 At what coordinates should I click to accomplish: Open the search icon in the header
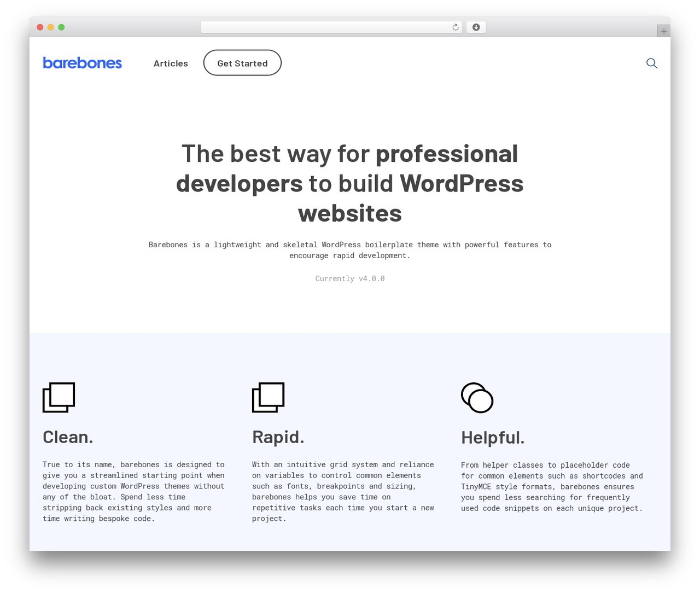(651, 63)
